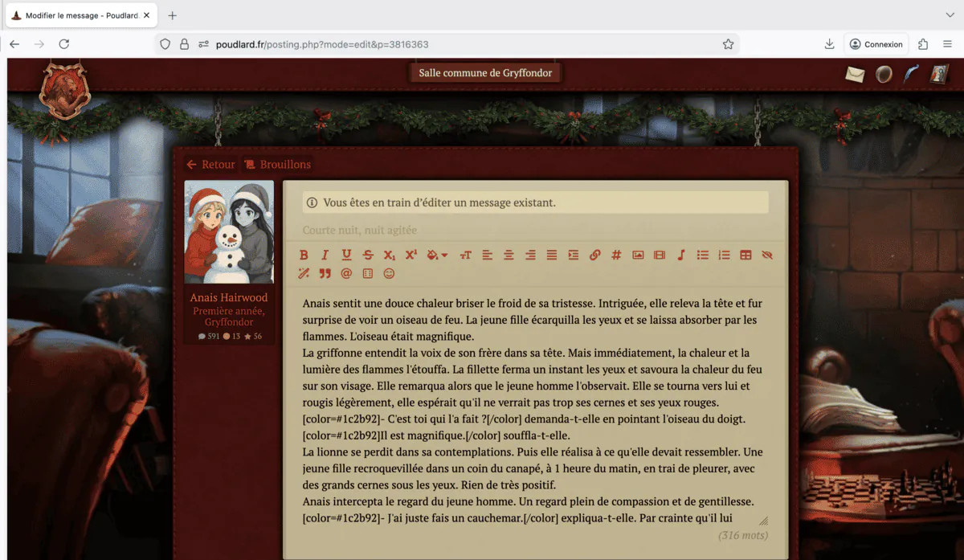Open the framed portrait profile icon
Image resolution: width=964 pixels, height=560 pixels.
pos(939,75)
